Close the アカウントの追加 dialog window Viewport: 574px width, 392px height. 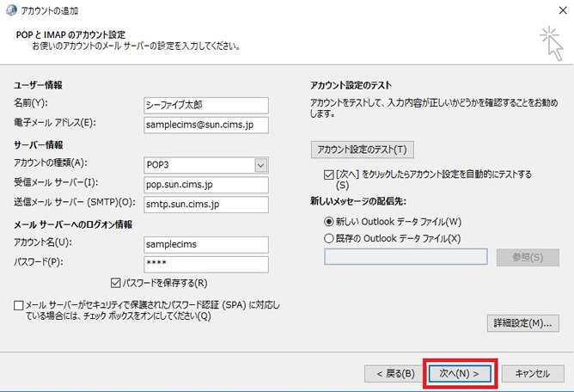[563, 10]
